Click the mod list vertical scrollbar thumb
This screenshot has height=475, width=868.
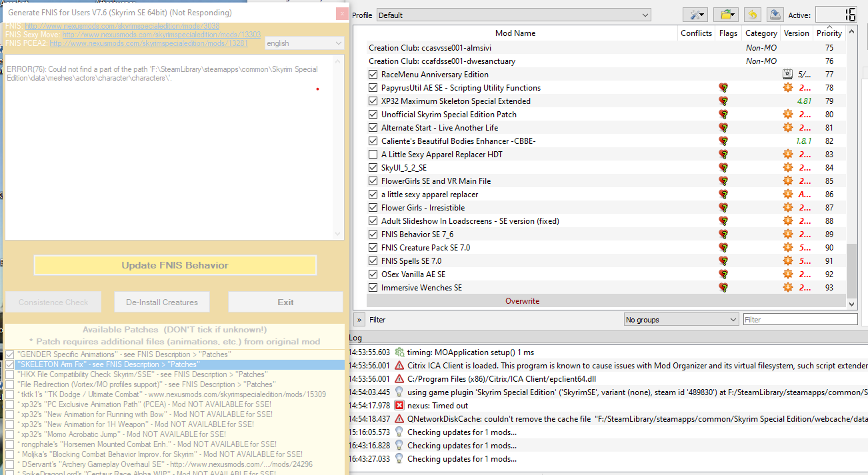click(x=851, y=270)
